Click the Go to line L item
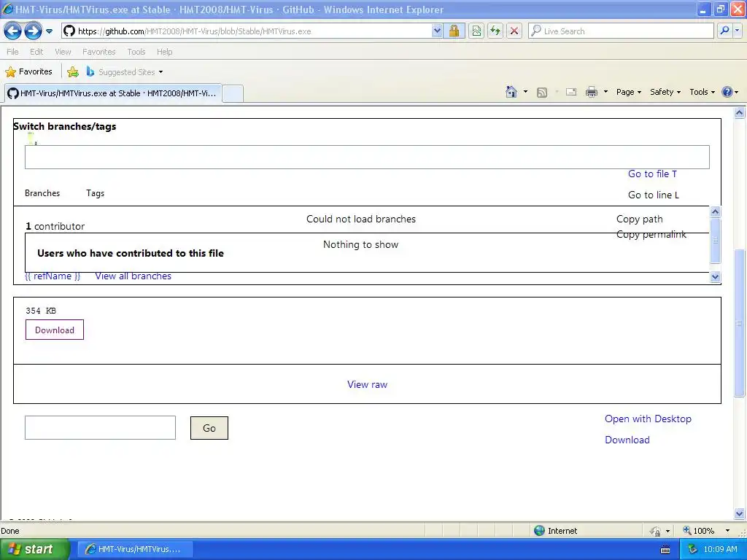 pos(654,195)
